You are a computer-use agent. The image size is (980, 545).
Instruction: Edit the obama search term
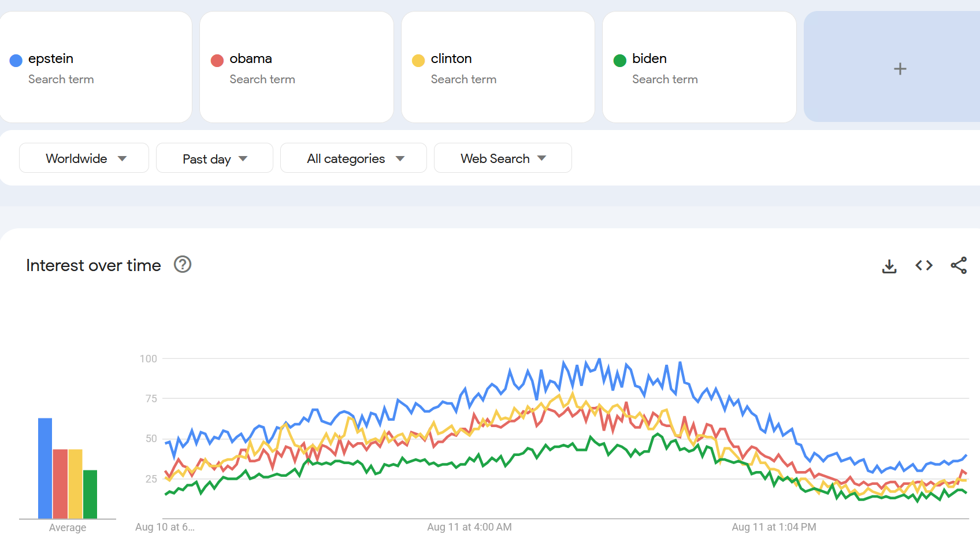(251, 58)
